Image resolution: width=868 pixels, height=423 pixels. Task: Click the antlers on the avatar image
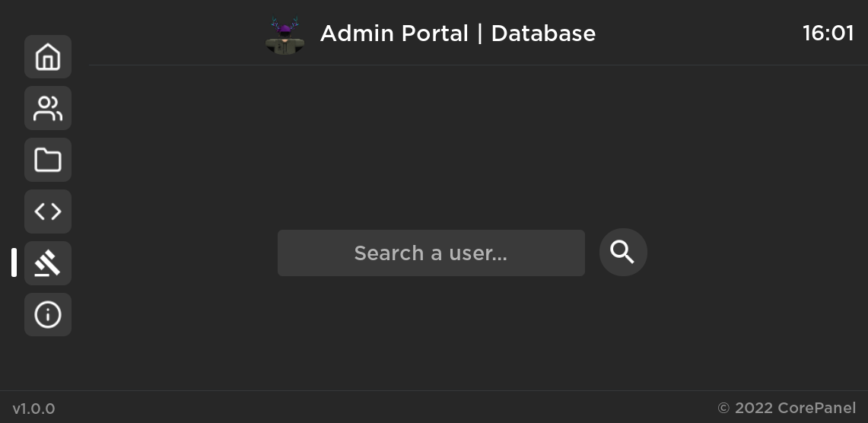click(285, 22)
